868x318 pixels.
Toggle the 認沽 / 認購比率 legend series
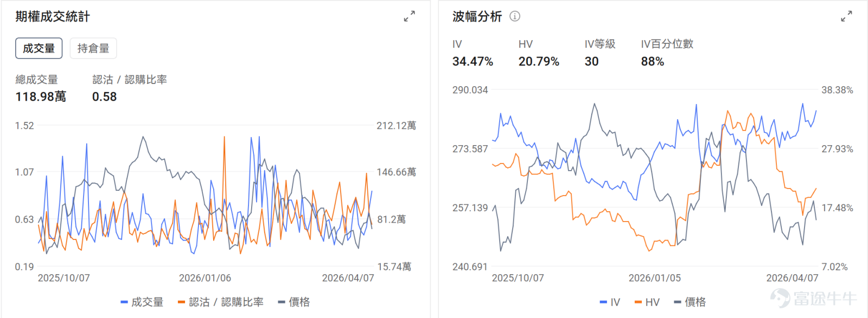coord(221,302)
